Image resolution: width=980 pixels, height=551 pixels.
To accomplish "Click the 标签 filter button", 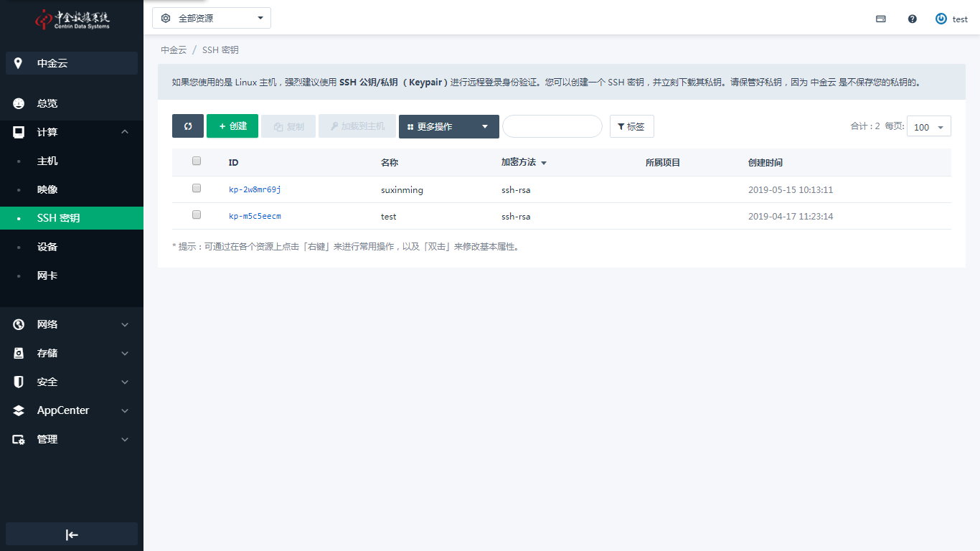I will (632, 126).
